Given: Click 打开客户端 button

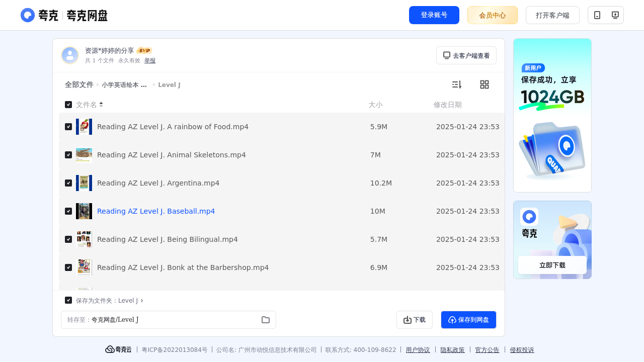Looking at the screenshot, I should click(x=552, y=15).
